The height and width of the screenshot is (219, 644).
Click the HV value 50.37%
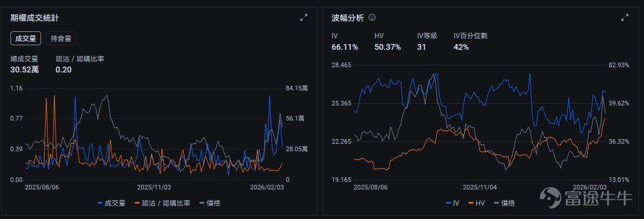388,48
